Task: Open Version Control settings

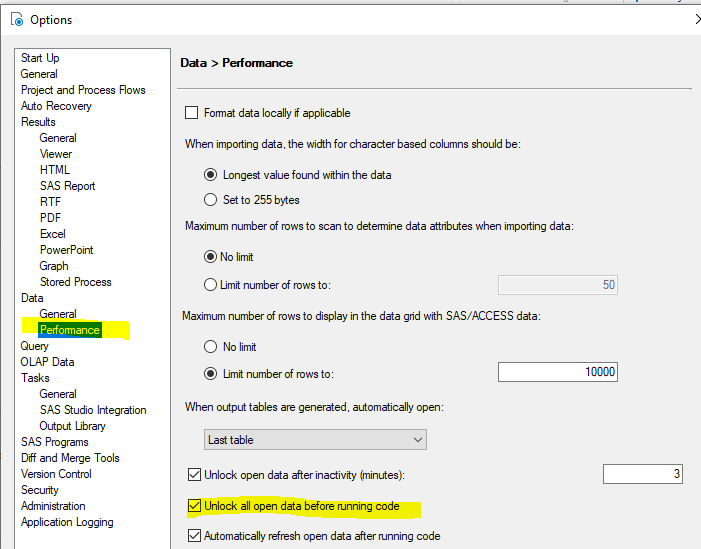Action: point(56,474)
